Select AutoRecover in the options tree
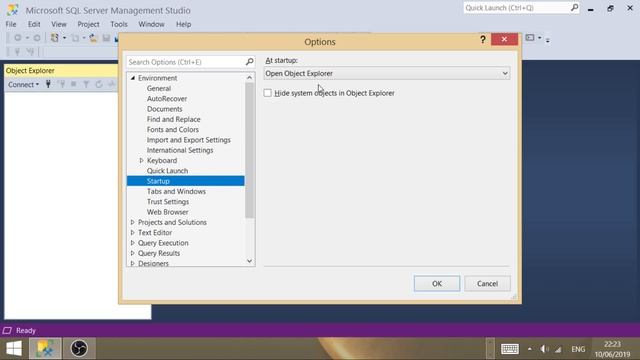Image resolution: width=640 pixels, height=360 pixels. (167, 98)
